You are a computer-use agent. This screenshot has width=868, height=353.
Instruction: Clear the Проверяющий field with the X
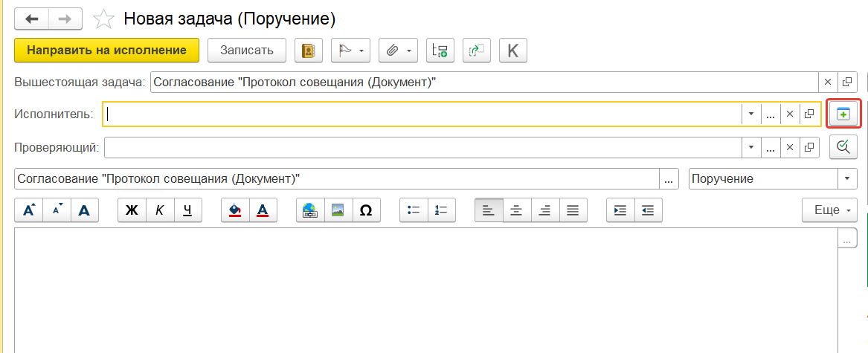(790, 147)
